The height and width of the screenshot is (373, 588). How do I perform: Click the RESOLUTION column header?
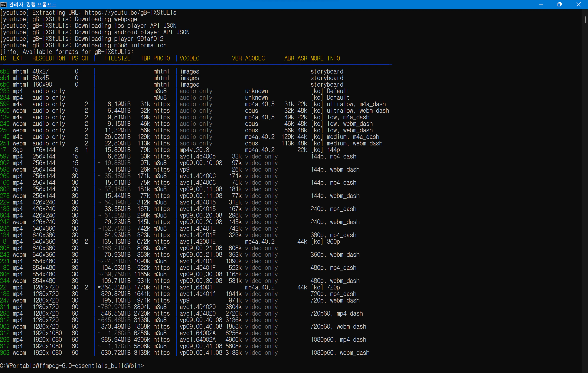(x=49, y=58)
